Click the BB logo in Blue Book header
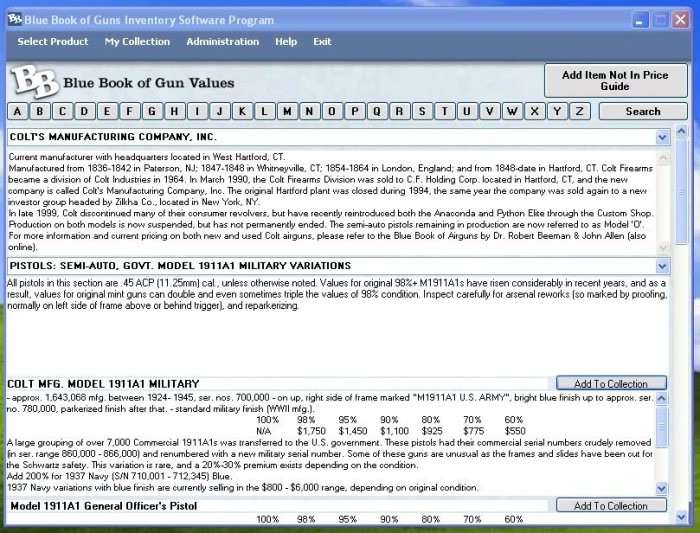The height and width of the screenshot is (533, 700). pos(35,82)
